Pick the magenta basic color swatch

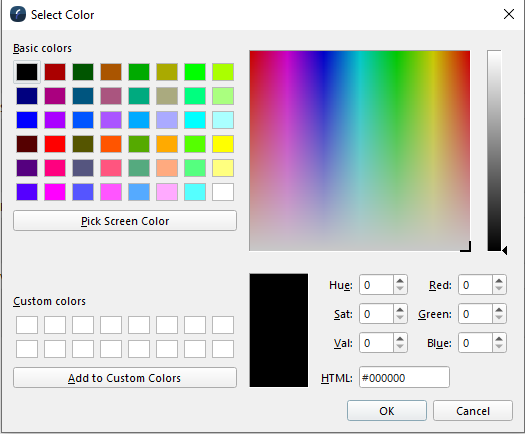pos(55,192)
